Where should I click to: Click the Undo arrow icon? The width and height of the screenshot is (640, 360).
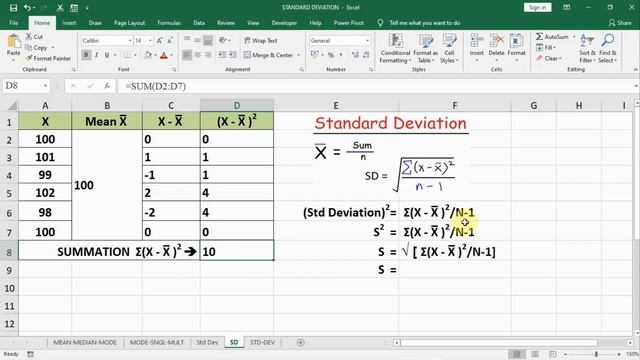click(x=27, y=7)
